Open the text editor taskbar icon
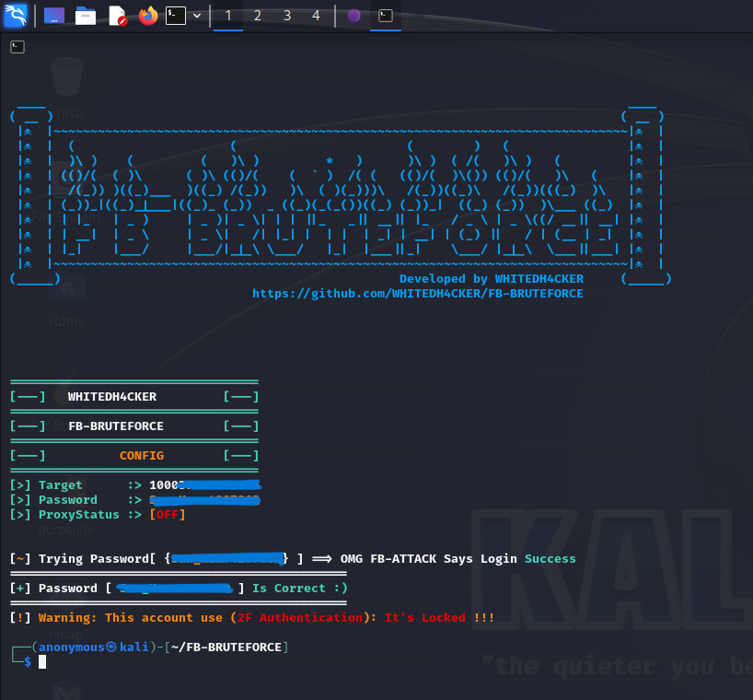This screenshot has height=700, width=753. [116, 15]
